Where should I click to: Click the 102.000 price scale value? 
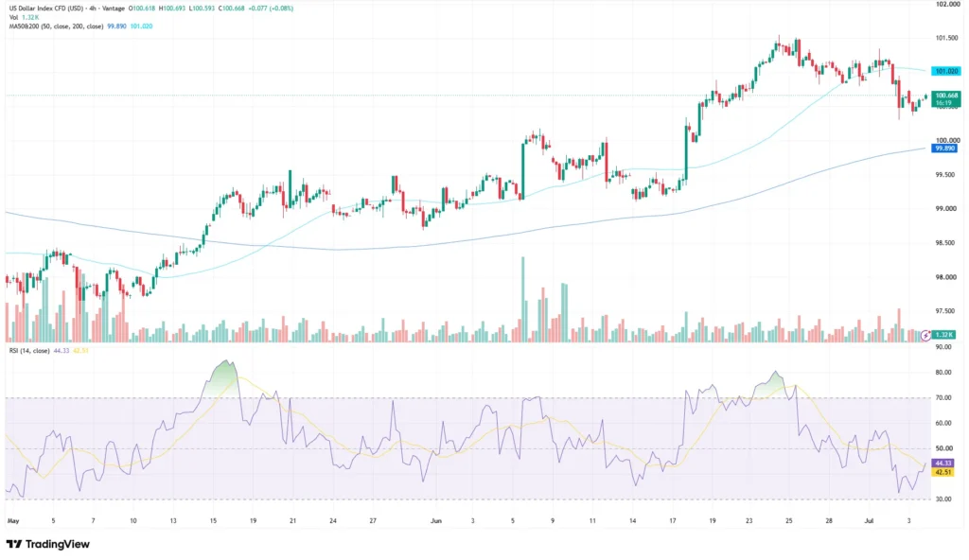(x=946, y=5)
